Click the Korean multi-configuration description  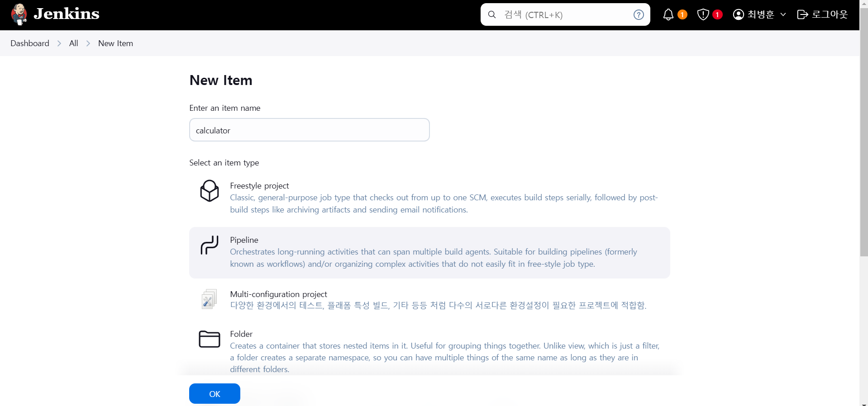point(438,306)
